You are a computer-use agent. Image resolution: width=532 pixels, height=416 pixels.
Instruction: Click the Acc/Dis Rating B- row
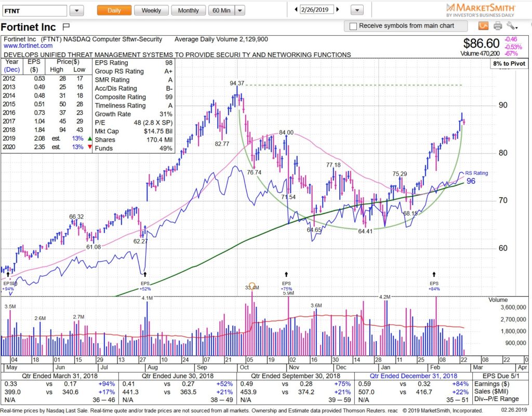134,88
